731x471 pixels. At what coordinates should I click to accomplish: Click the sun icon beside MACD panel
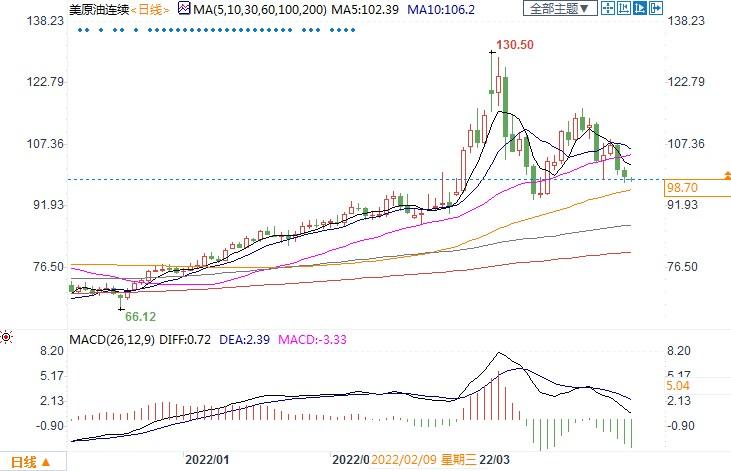[x=8, y=337]
